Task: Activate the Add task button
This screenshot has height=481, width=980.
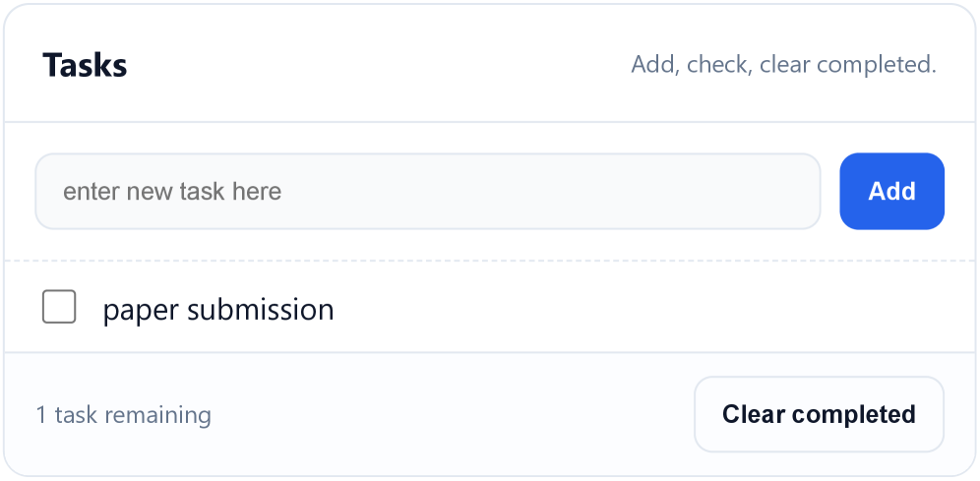Action: 891,191
